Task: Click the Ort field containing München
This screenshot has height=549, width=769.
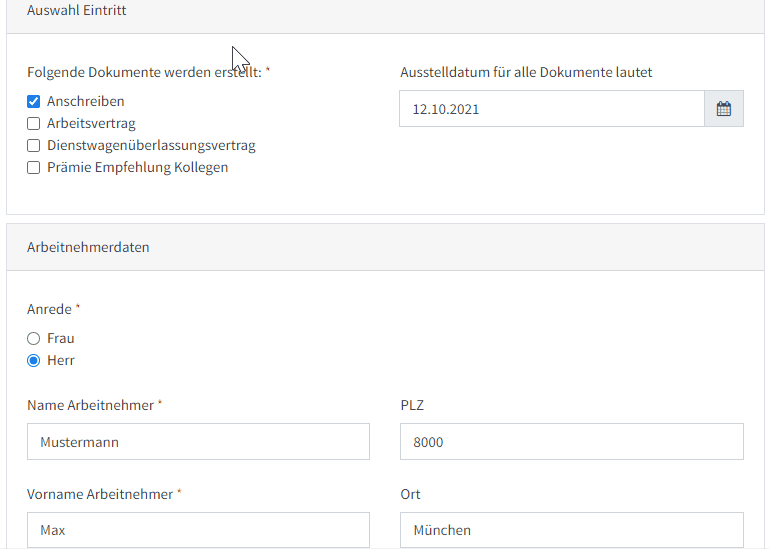Action: point(571,530)
